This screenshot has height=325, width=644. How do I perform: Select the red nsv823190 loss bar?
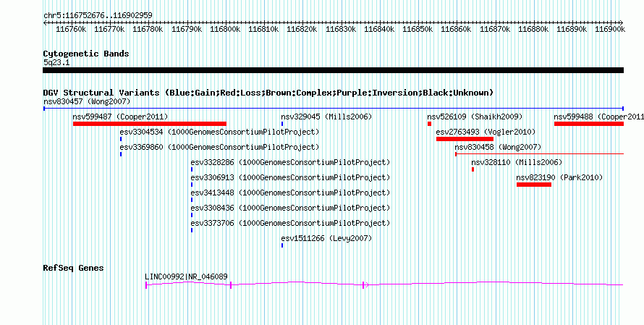pos(534,185)
